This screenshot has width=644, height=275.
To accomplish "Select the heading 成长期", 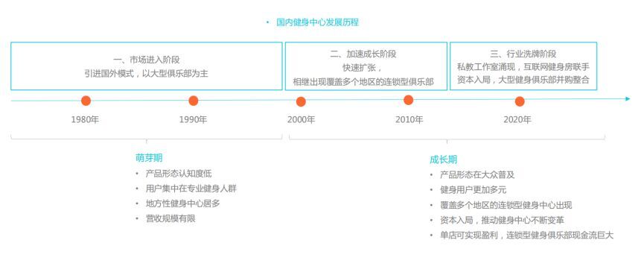I will (443, 159).
